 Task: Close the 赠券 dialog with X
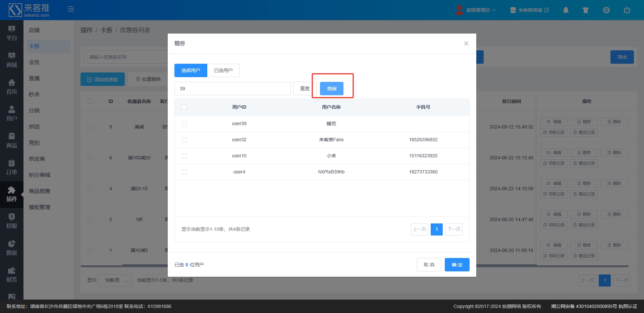pos(466,44)
